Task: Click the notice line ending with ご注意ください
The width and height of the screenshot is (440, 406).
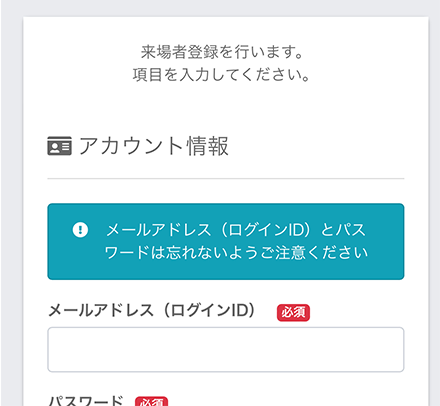Action: coord(236,252)
